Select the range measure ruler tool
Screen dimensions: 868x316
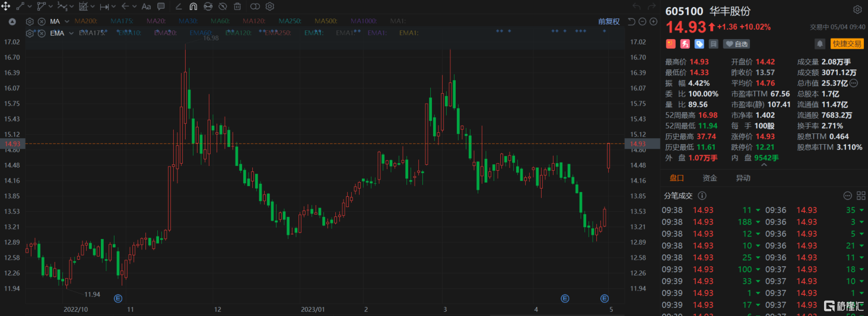pyautogui.click(x=104, y=7)
